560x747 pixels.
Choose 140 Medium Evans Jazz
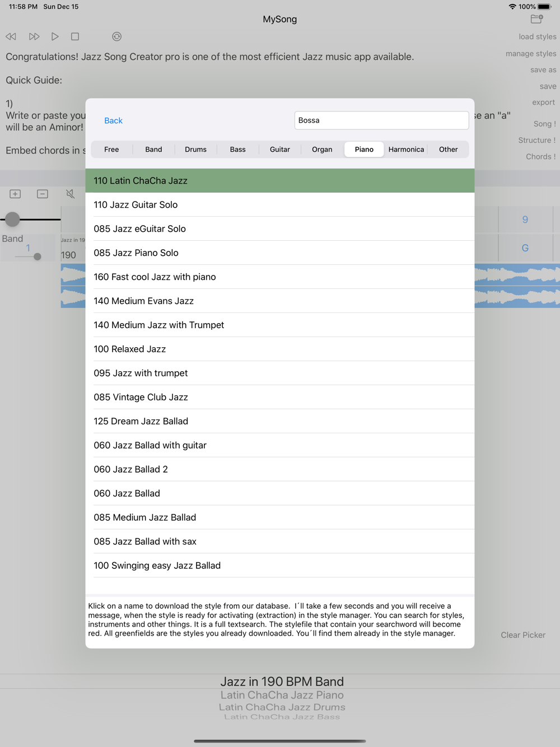280,301
